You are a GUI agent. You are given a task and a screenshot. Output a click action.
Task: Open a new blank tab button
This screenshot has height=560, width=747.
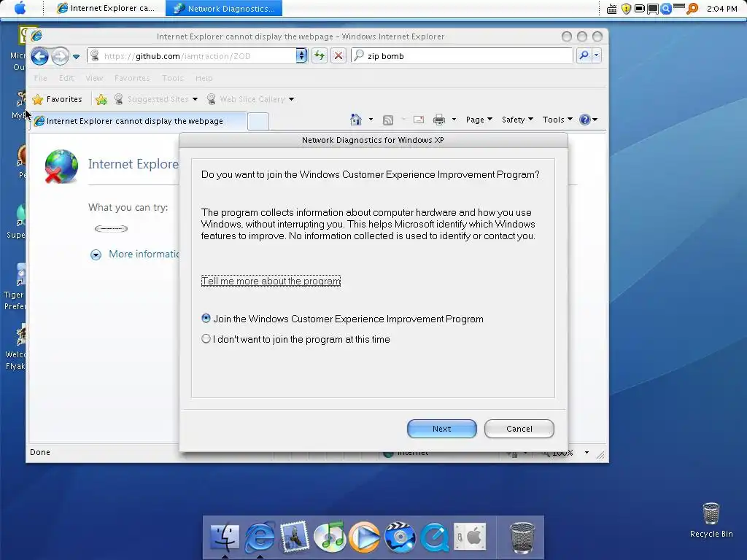(258, 122)
